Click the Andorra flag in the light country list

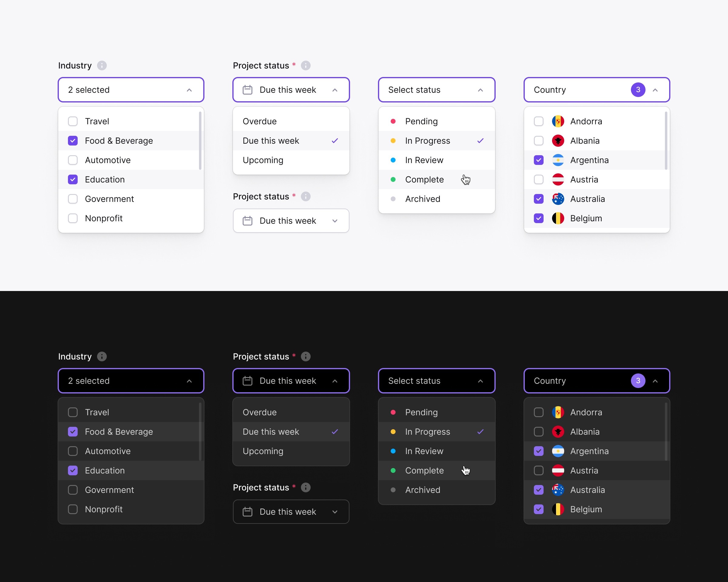coord(558,121)
